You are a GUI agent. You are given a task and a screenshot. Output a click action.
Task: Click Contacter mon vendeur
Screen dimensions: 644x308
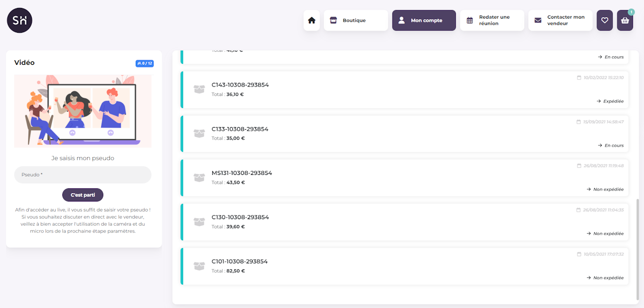(560, 21)
